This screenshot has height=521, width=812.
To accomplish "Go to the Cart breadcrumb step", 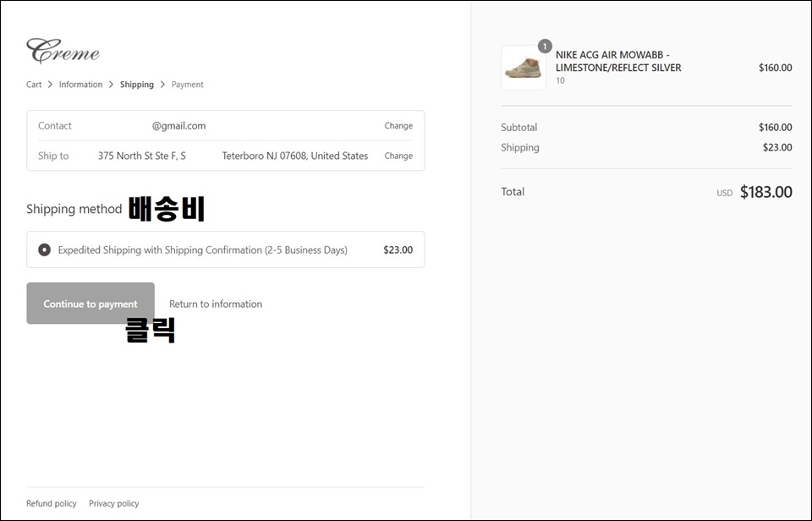I will (34, 85).
